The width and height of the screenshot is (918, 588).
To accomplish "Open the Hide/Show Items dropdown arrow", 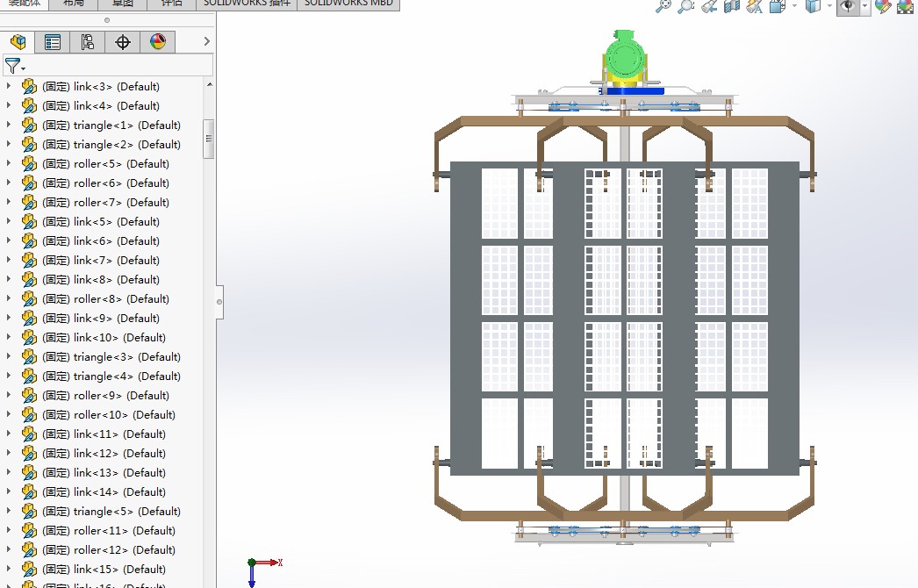I will coord(865,6).
